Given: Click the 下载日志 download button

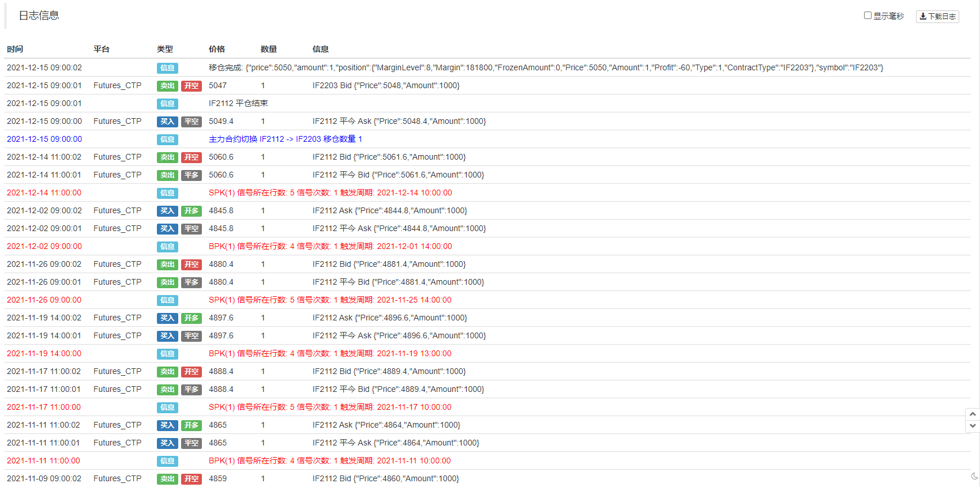Looking at the screenshot, I should pyautogui.click(x=937, y=16).
